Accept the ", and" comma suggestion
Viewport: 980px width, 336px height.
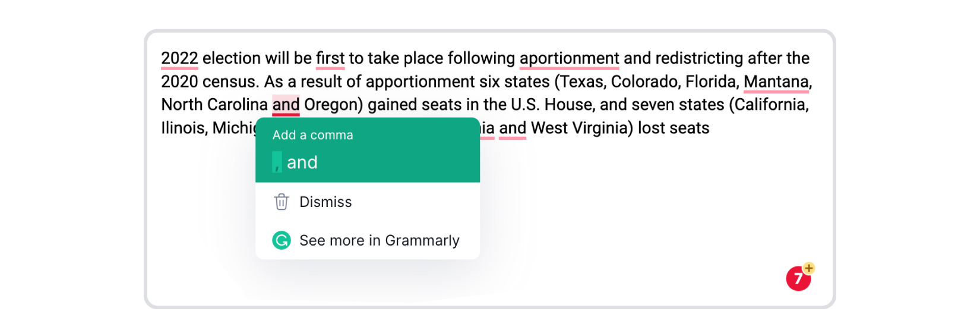click(x=295, y=162)
